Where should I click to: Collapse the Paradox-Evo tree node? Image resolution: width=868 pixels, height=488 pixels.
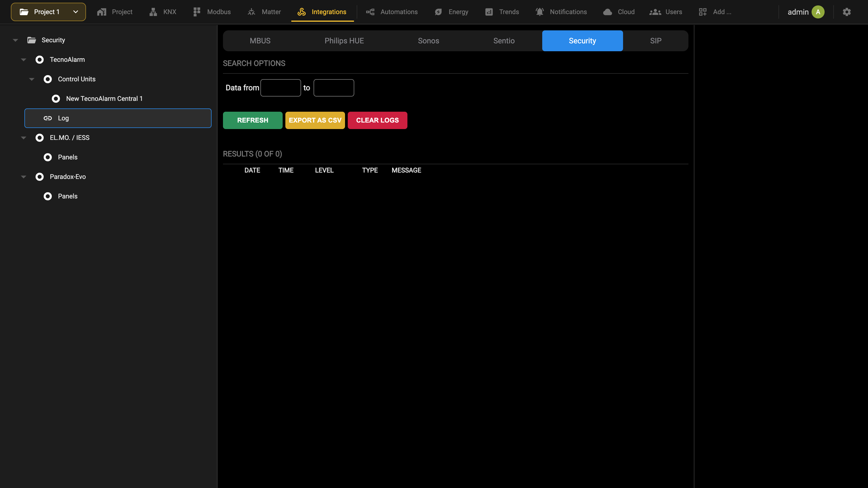(x=24, y=177)
